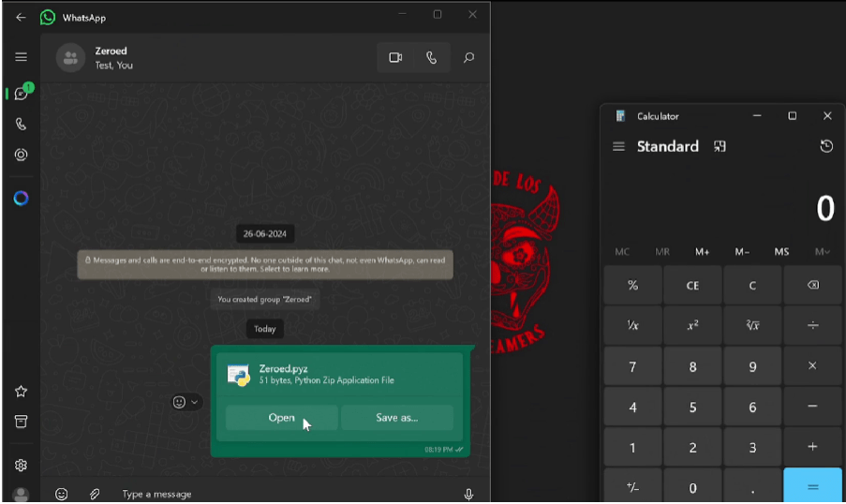Click the plus key in Calculator
The height and width of the screenshot is (504, 846).
click(x=812, y=447)
